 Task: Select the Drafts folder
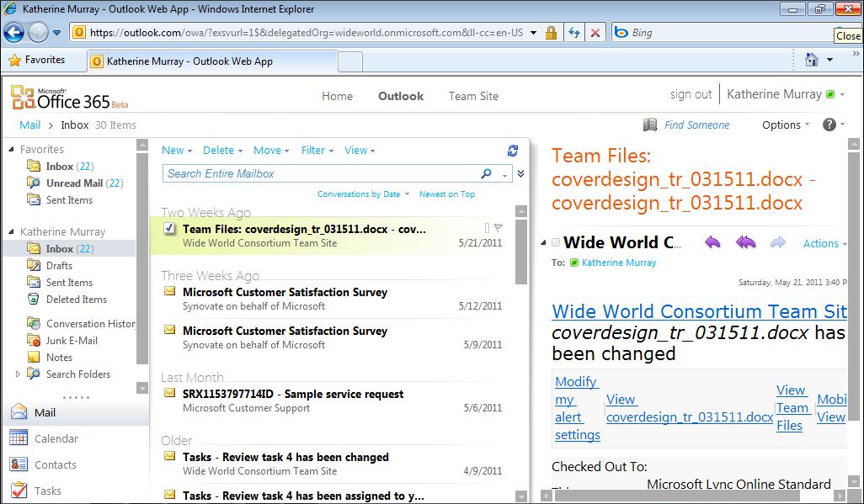click(x=59, y=266)
